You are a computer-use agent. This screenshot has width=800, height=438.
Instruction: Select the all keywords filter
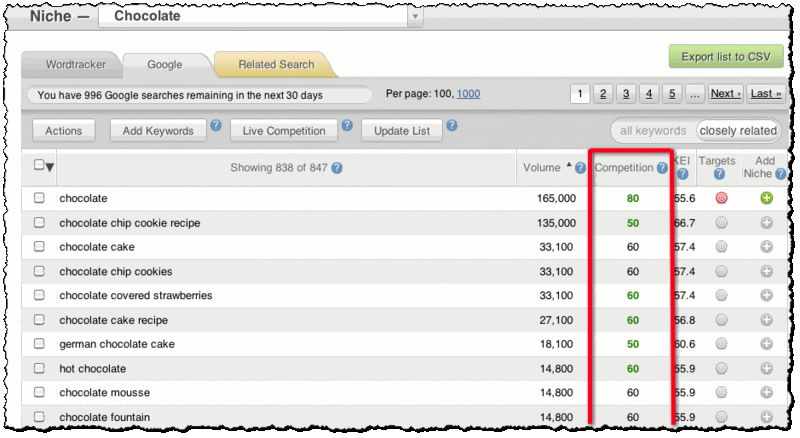pyautogui.click(x=653, y=131)
